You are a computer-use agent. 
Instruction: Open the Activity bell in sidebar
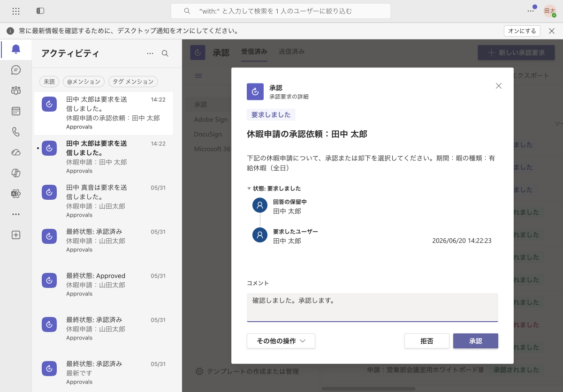coord(16,49)
